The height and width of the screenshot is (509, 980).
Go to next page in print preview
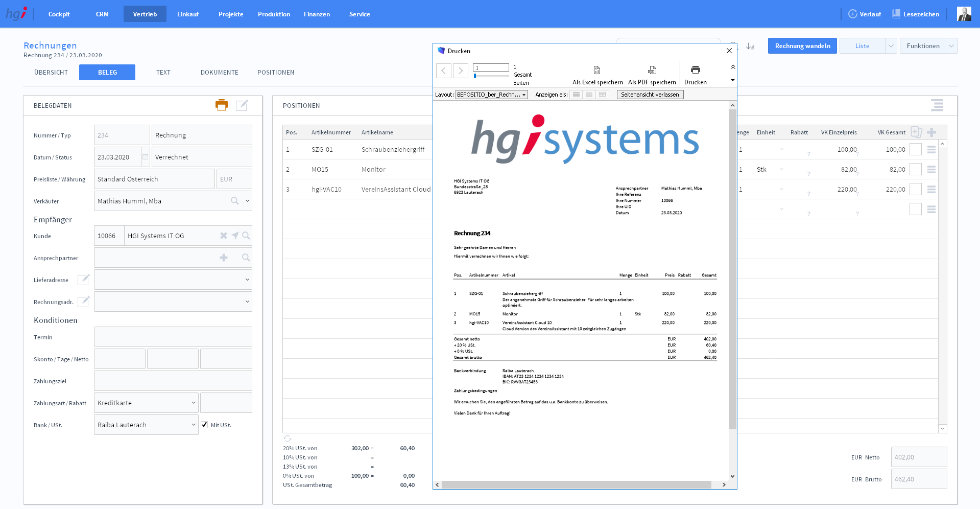461,71
